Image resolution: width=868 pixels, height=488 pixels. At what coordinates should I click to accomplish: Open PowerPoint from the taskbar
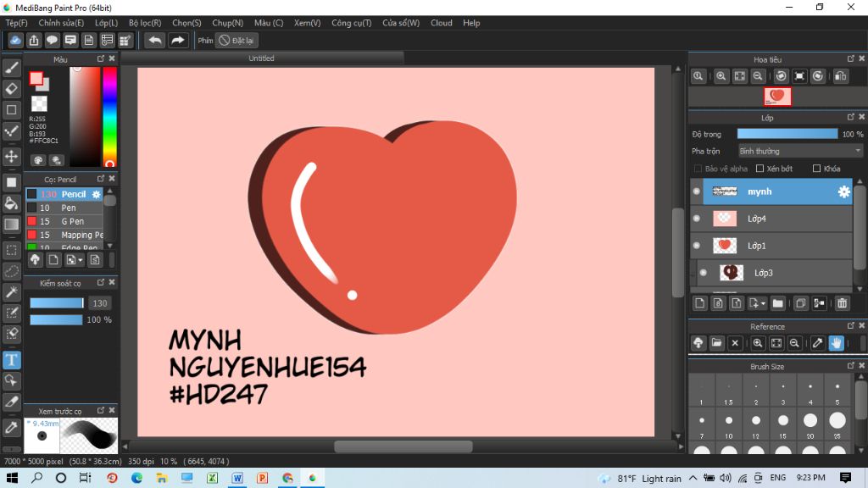coord(263,478)
